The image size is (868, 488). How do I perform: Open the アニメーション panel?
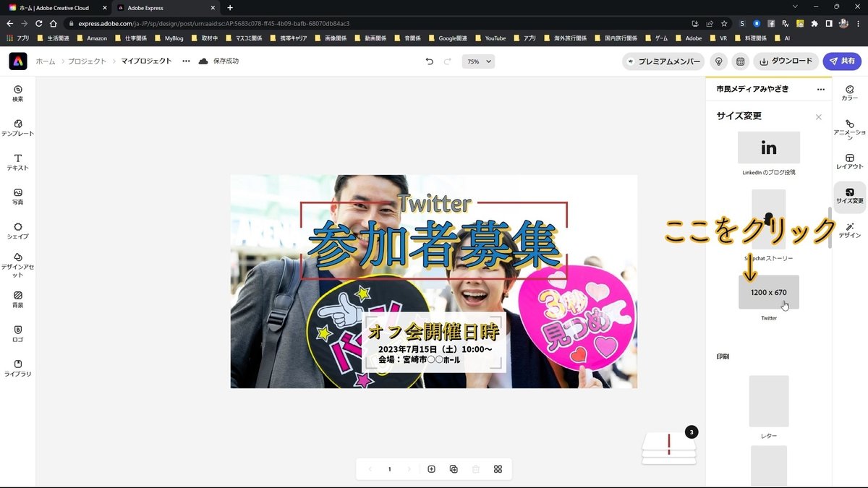coord(850,129)
